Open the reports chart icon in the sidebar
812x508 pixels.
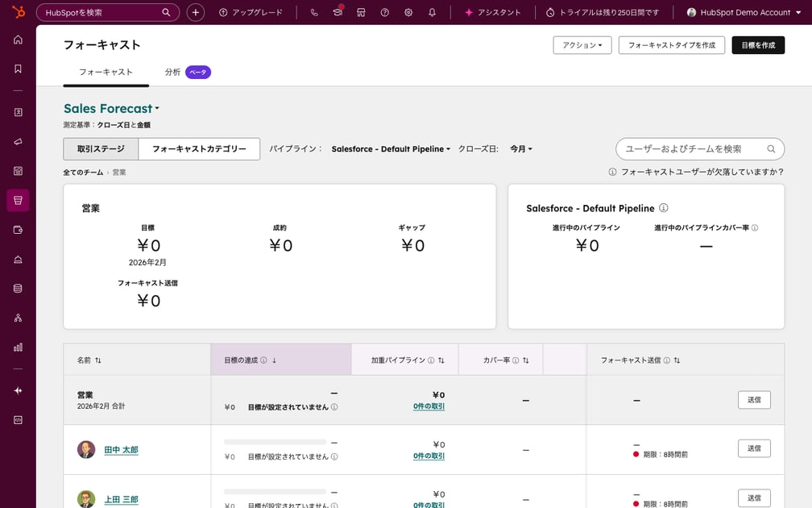pos(18,347)
